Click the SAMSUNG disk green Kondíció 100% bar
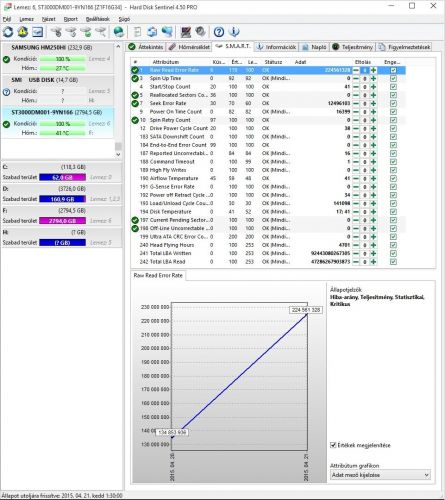Viewport: 445px width, 500px height. pyautogui.click(x=63, y=59)
